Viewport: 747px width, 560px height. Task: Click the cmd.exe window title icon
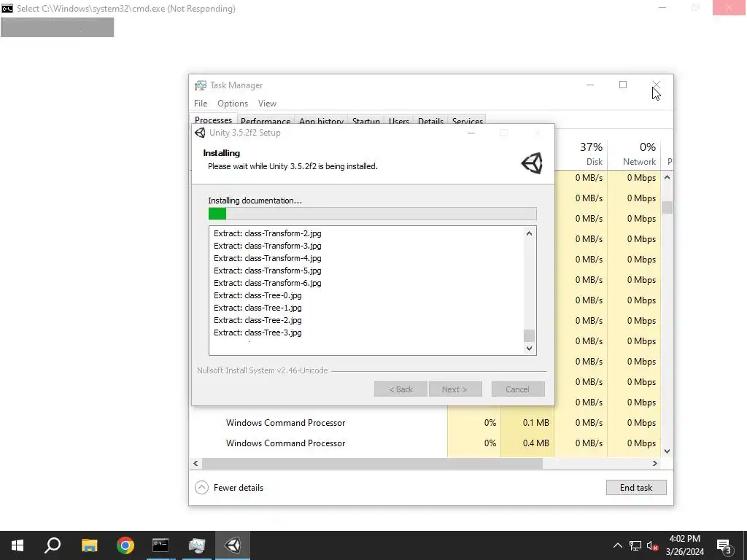(7, 9)
